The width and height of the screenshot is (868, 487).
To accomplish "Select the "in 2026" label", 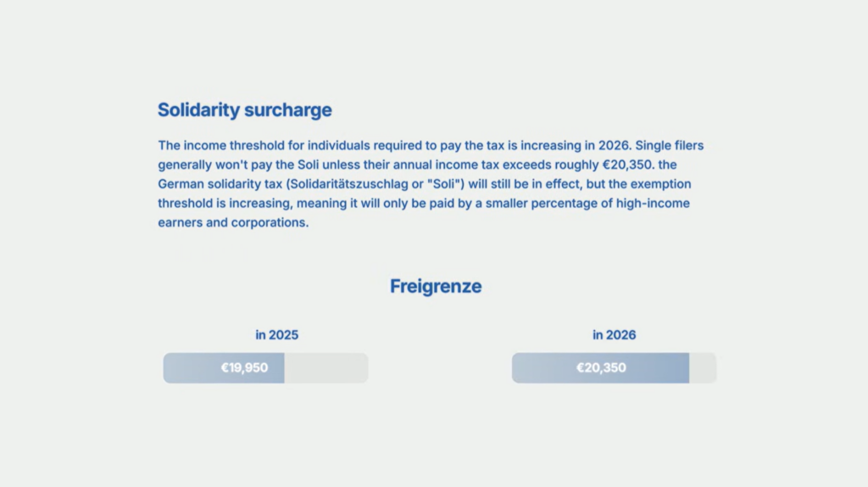I will pos(614,335).
